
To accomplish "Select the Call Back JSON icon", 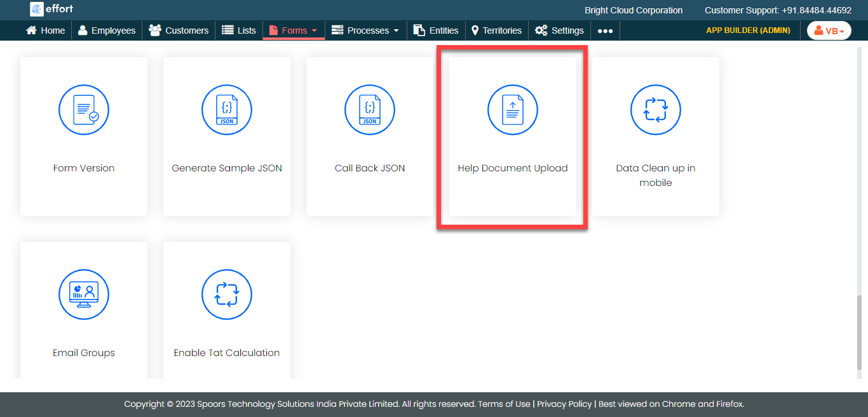I will 370,110.
